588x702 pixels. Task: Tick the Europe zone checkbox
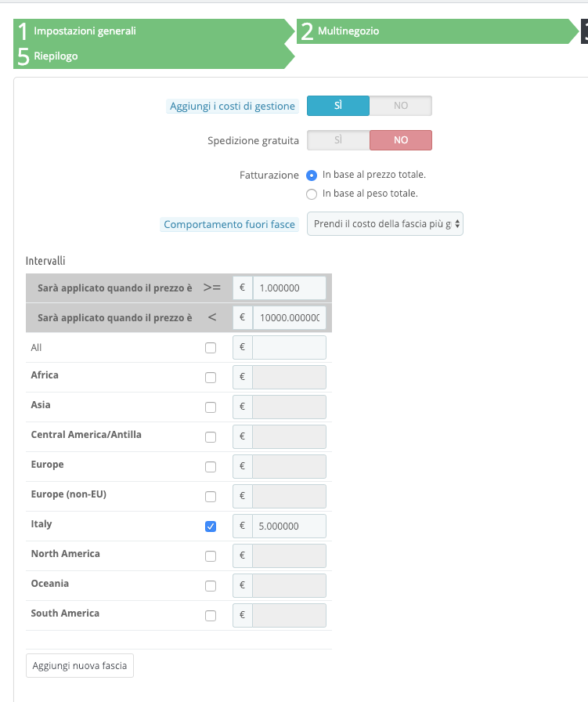click(211, 467)
